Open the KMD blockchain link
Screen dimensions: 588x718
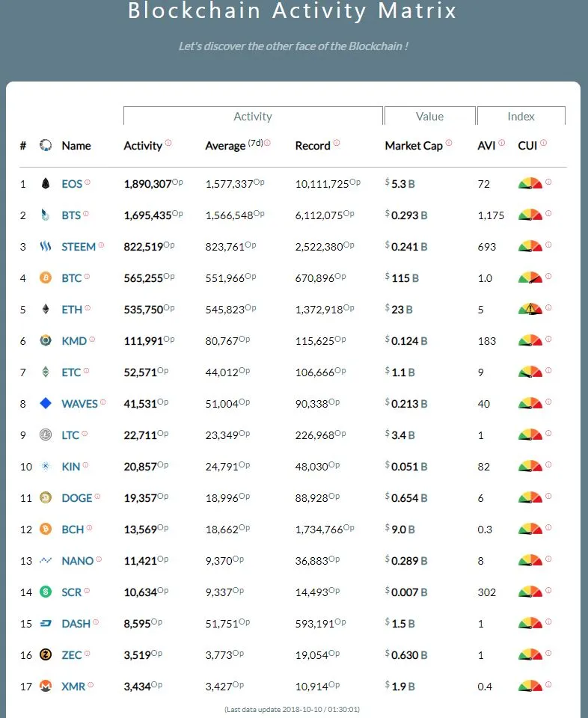[x=74, y=341]
